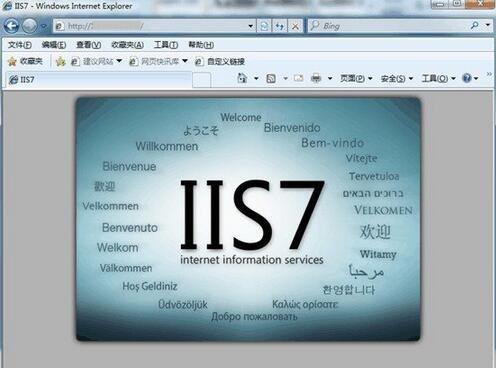
Task: Click the Forward navigation arrow button
Action: click(29, 26)
